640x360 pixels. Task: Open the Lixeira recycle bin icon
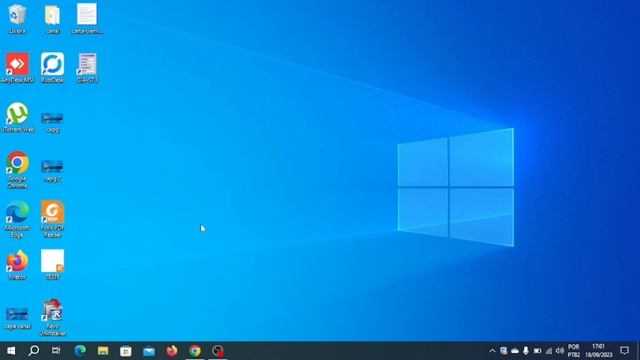click(17, 18)
